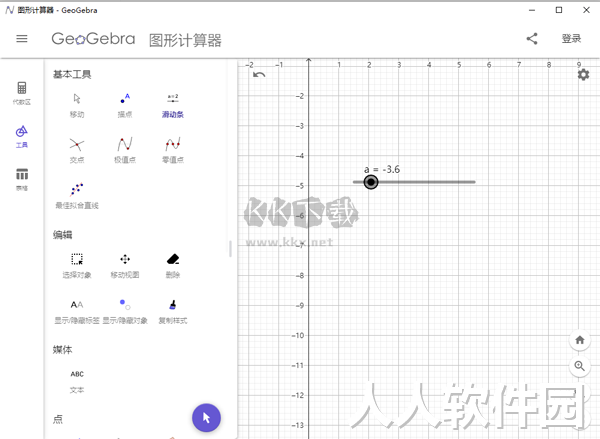Switch to the 工具 tools tab
The width and height of the screenshot is (600, 439).
(x=22, y=137)
